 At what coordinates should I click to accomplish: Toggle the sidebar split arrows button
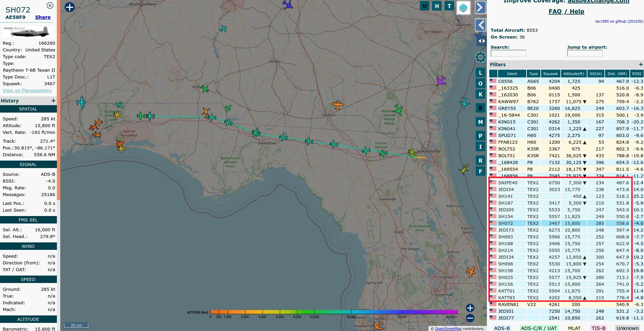tap(481, 41)
